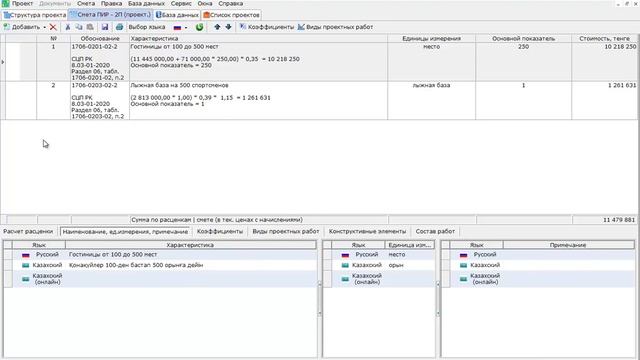Switch to Список проектов tab

[x=231, y=15]
